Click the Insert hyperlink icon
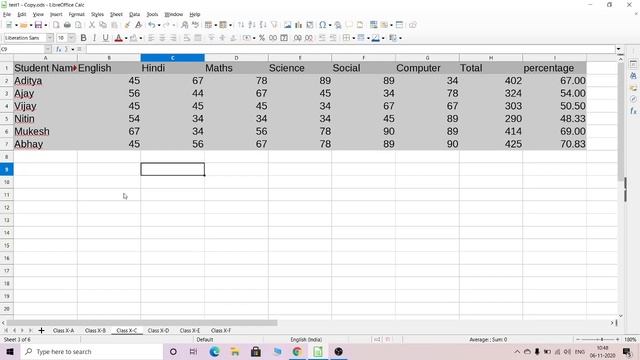This screenshot has width=640, height=360. (338, 25)
